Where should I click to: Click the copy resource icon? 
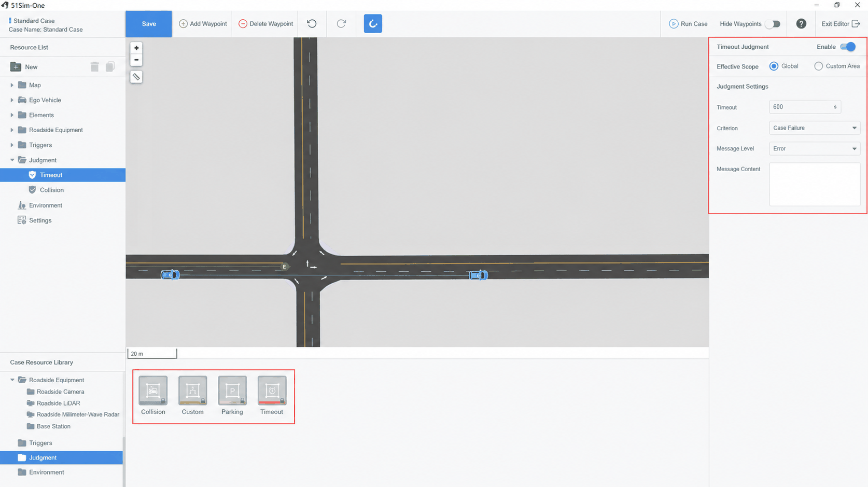pyautogui.click(x=110, y=66)
